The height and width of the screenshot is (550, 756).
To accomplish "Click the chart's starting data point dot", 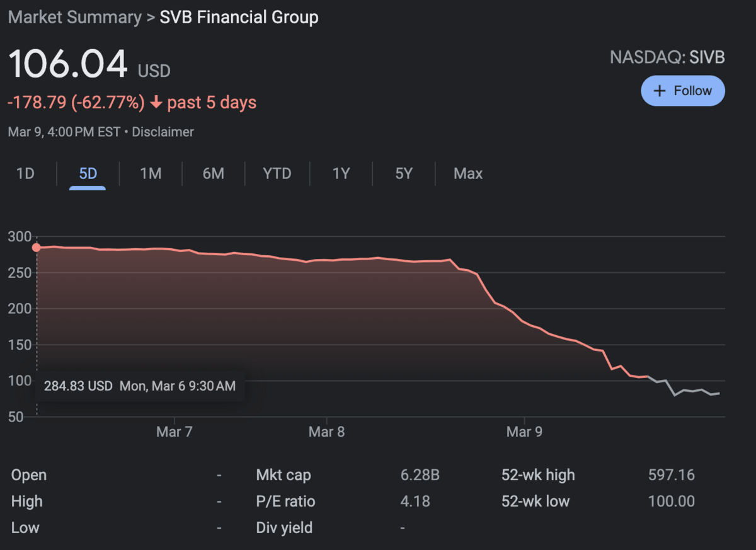I will (37, 248).
